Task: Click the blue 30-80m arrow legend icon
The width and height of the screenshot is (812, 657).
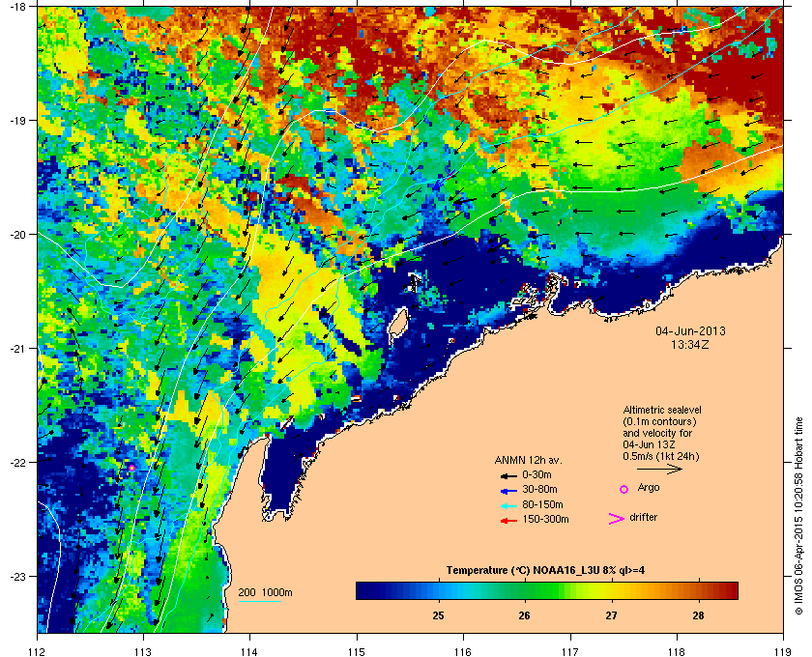Action: [508, 491]
